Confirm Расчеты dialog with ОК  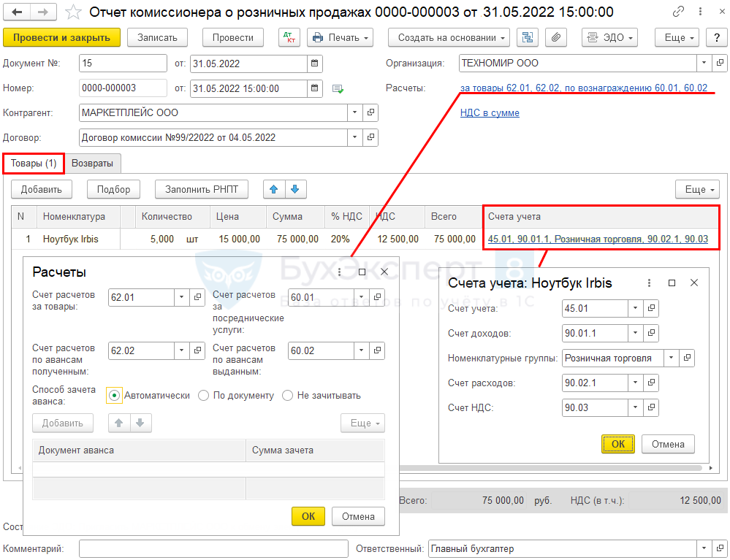click(308, 516)
